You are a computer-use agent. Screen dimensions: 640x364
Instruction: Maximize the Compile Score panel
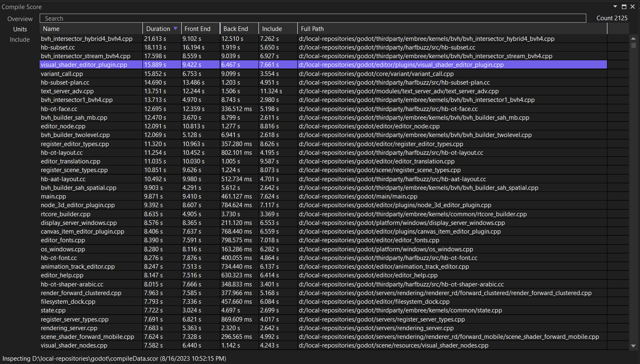(x=624, y=7)
